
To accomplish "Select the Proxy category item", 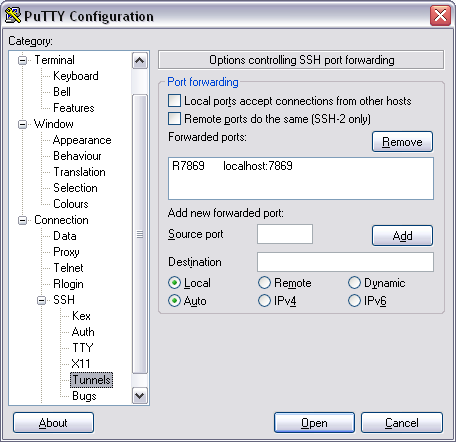I will (66, 252).
